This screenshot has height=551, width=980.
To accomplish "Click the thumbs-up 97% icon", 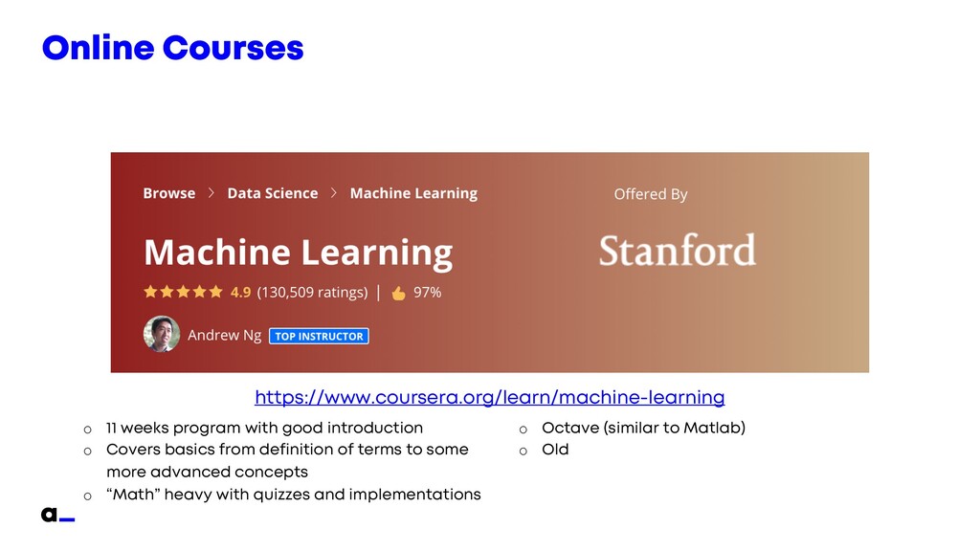I will [x=399, y=293].
